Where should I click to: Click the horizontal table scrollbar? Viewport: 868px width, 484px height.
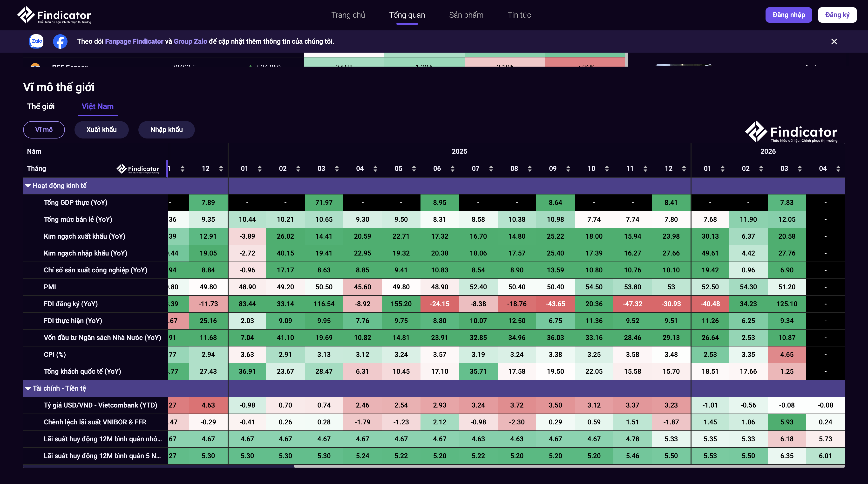pyautogui.click(x=569, y=466)
